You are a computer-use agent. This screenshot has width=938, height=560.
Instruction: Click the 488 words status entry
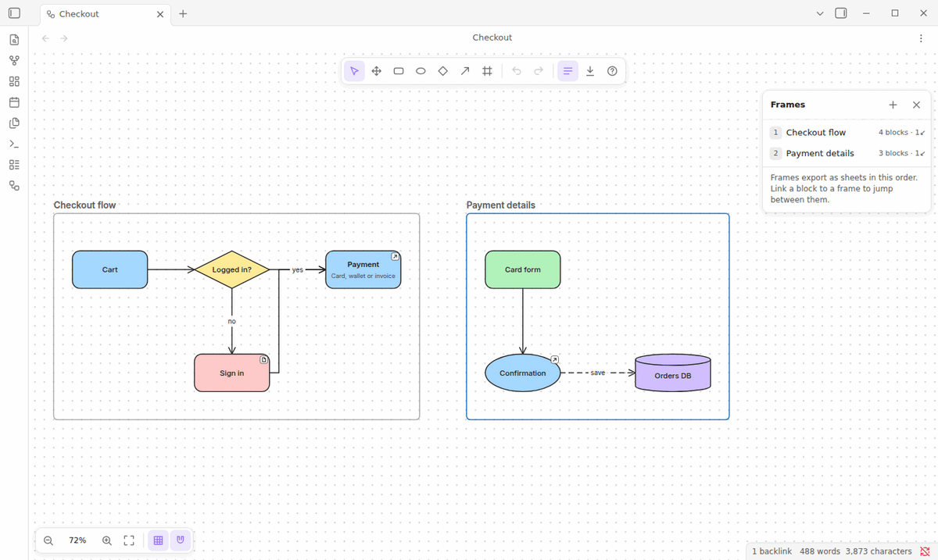(x=820, y=551)
